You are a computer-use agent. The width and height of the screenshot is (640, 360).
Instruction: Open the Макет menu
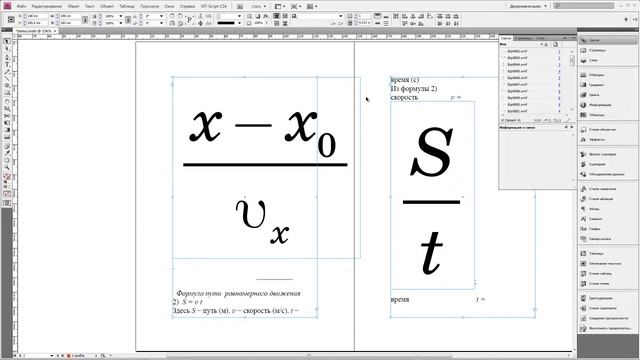point(73,7)
